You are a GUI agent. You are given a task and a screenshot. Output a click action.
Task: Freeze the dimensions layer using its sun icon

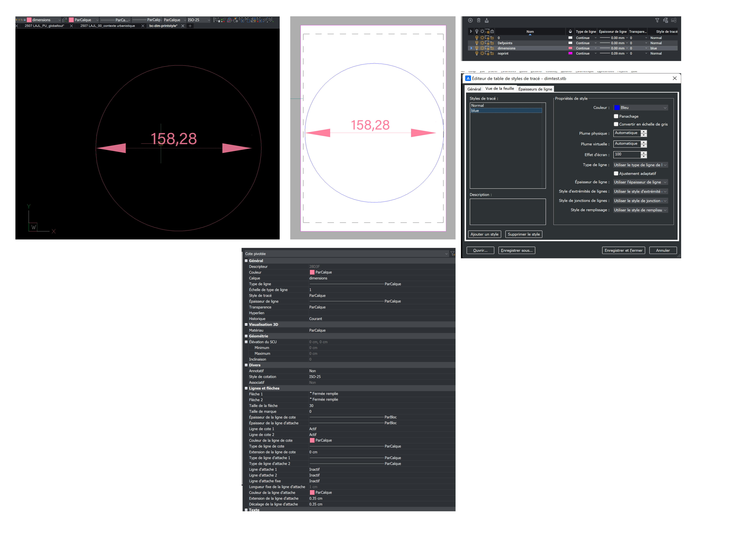point(482,48)
